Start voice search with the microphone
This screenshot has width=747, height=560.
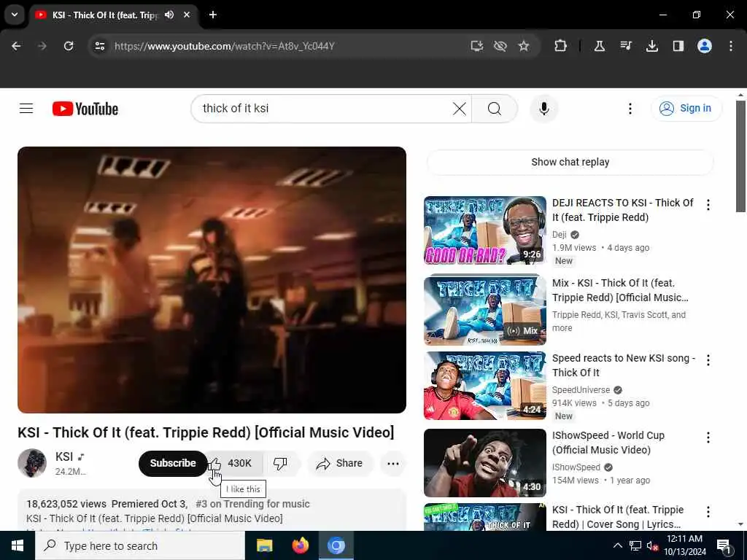click(544, 109)
